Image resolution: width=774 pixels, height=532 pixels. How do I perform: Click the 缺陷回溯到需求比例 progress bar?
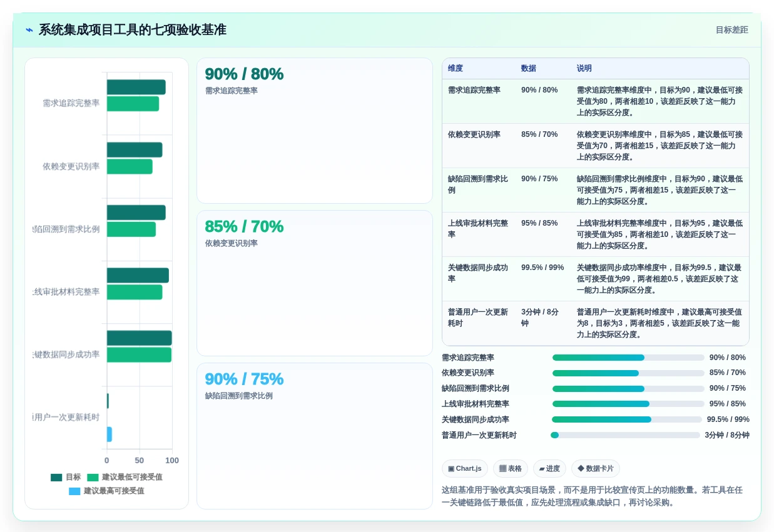[x=628, y=389]
